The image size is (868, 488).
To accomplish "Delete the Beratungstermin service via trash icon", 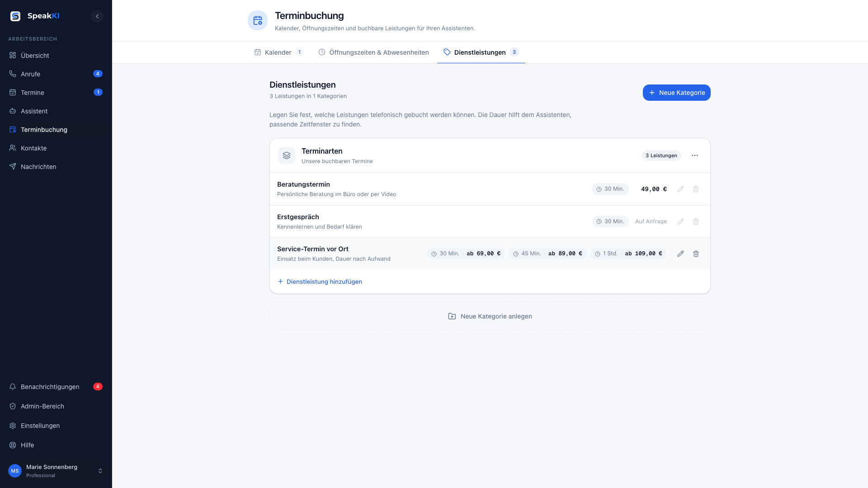I will pos(696,189).
